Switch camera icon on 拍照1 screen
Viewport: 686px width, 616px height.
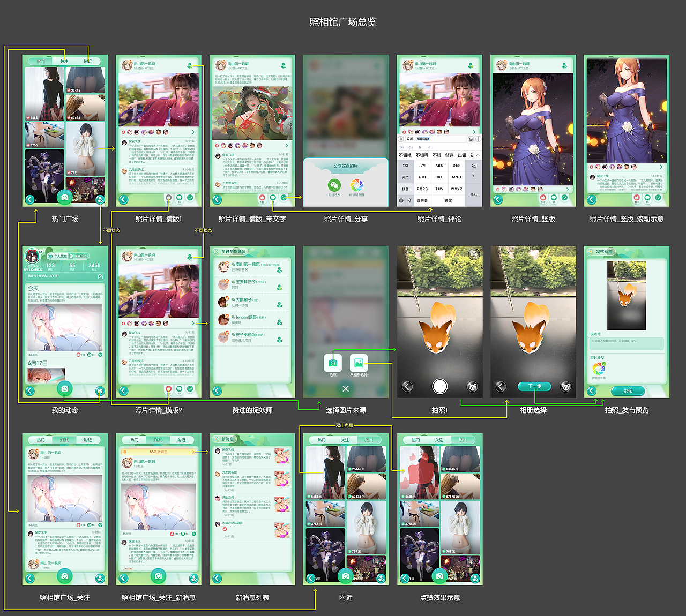click(x=474, y=254)
